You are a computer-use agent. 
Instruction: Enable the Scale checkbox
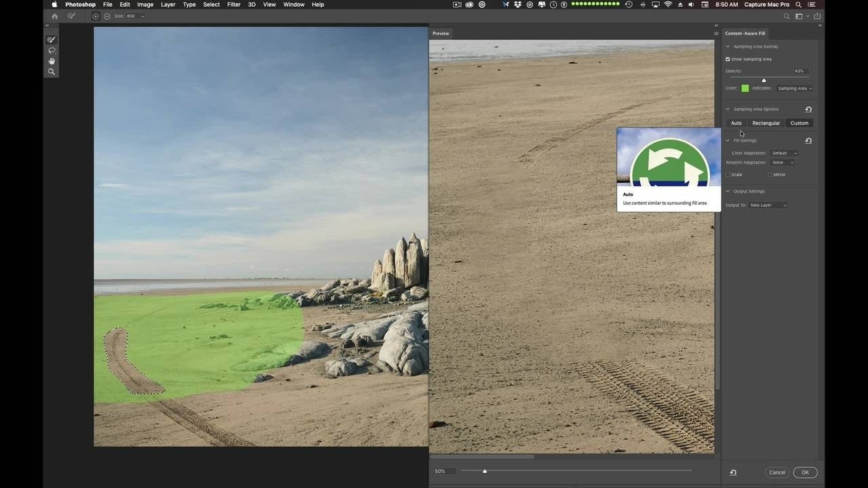tap(728, 175)
